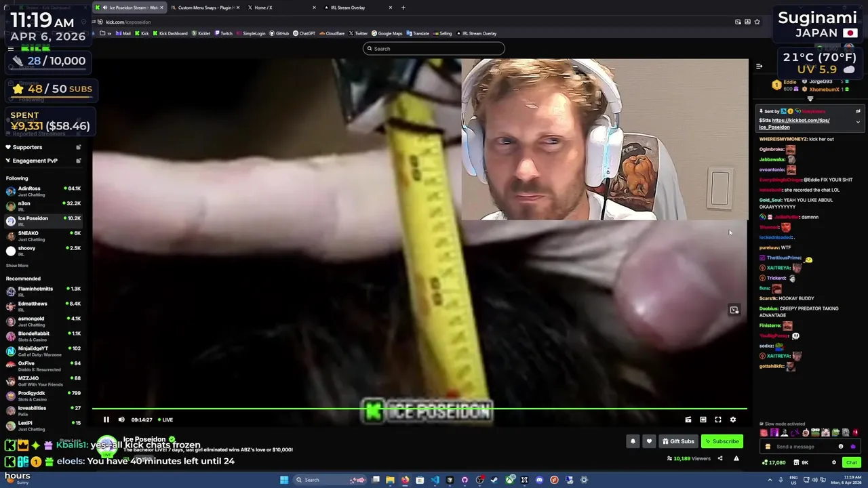This screenshot has width=868, height=488.
Task: Open chat settings gear icon
Action: pos(834,462)
